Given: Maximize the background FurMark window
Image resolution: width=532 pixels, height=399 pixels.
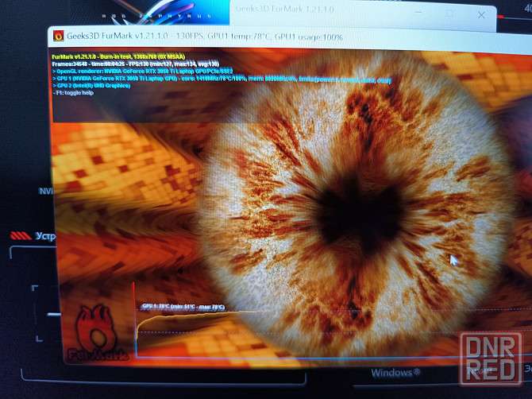Looking at the screenshot, I should pos(449,14).
